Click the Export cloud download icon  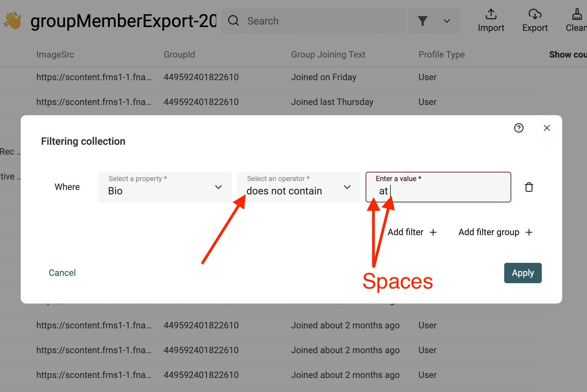pos(535,14)
